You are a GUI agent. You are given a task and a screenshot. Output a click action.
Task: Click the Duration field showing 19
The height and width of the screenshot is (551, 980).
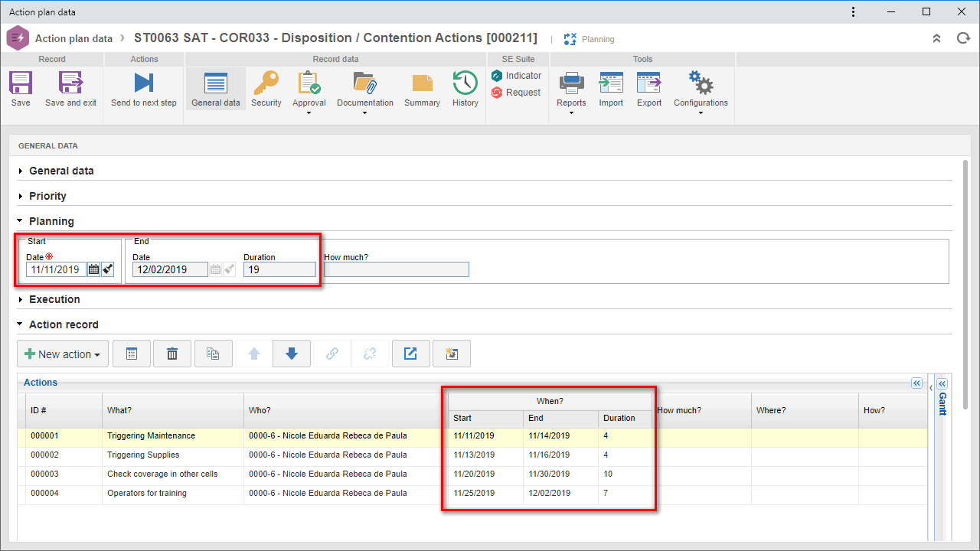279,269
